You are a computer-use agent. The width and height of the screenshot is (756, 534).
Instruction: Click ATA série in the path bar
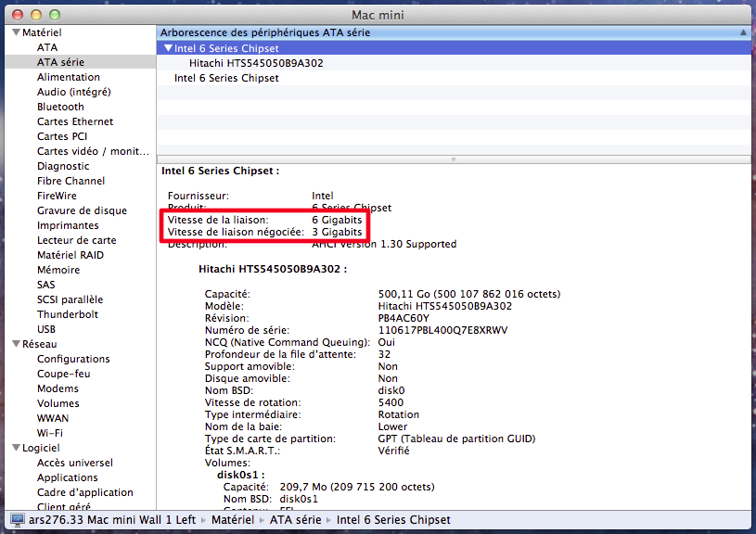tap(295, 519)
